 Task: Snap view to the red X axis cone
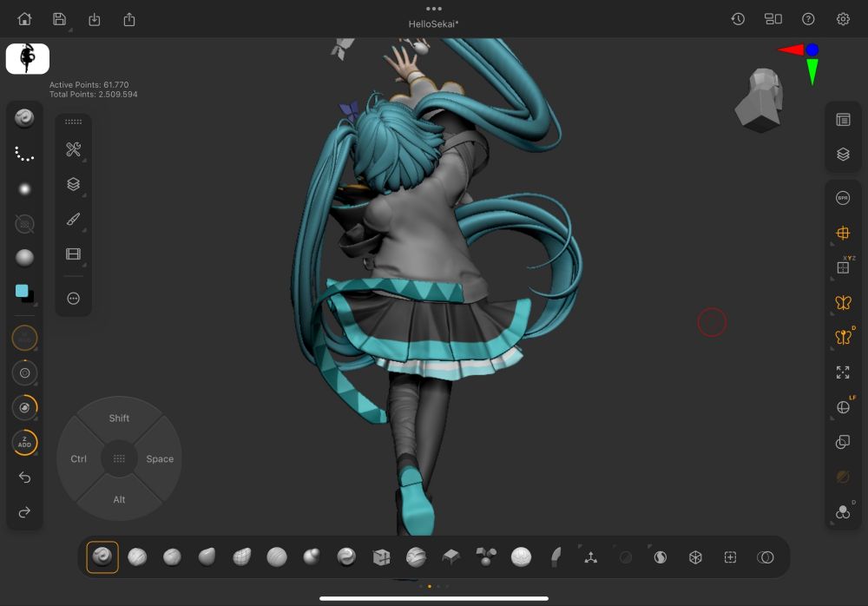click(791, 49)
